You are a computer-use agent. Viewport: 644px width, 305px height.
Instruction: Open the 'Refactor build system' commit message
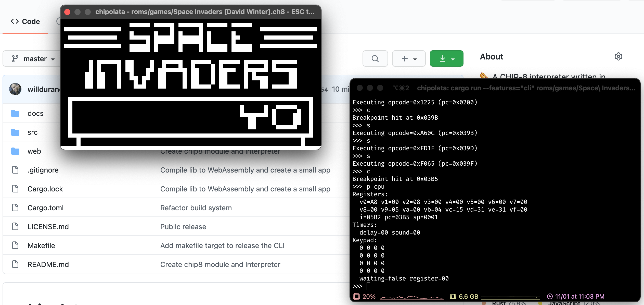tap(196, 208)
